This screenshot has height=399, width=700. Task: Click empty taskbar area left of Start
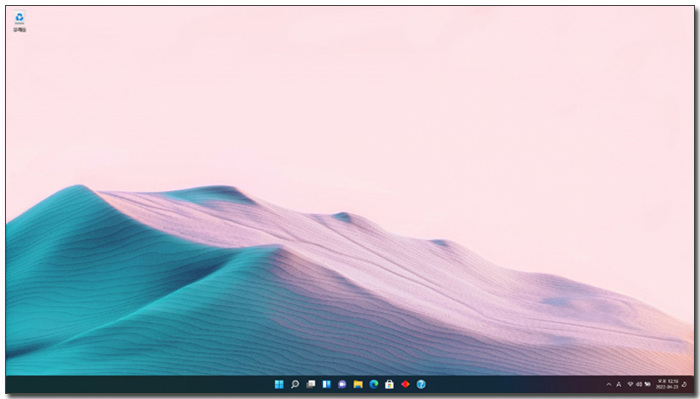pos(134,384)
